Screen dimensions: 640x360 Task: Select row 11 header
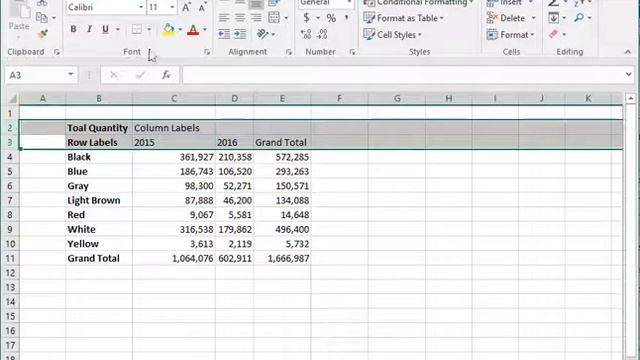[x=10, y=258]
